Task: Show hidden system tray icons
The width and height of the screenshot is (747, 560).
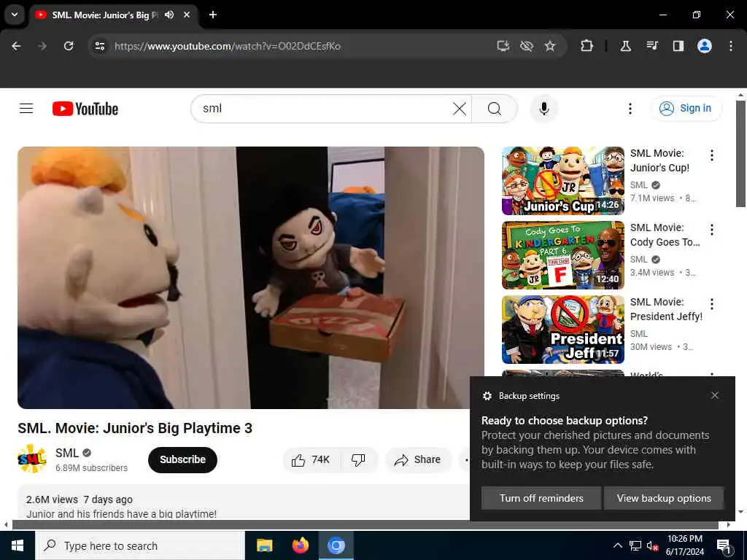Action: point(617,545)
